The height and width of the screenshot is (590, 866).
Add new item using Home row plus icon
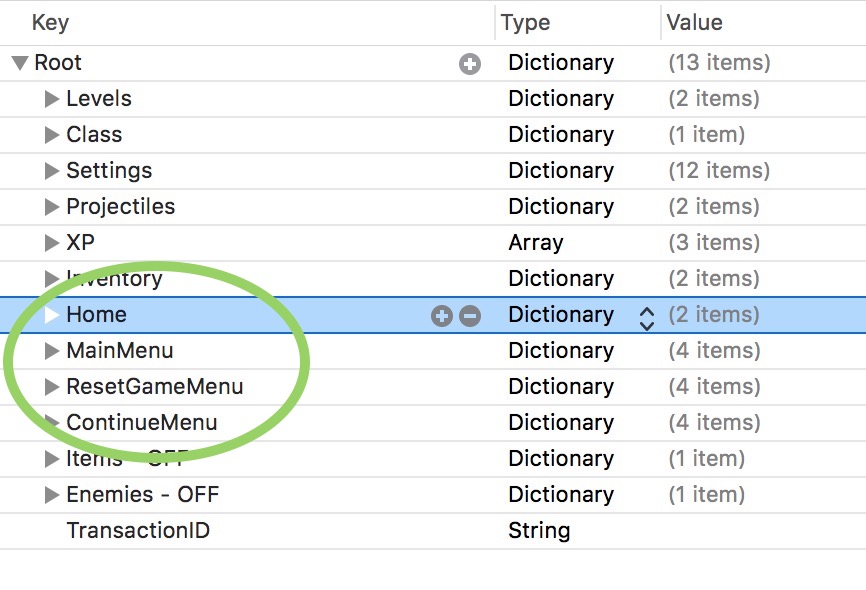pyautogui.click(x=441, y=316)
